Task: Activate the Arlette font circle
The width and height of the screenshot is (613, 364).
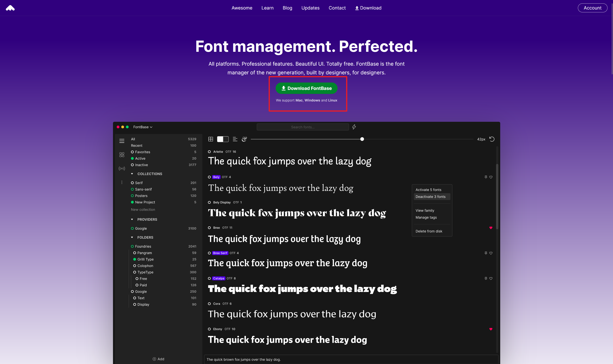Action: [209, 152]
